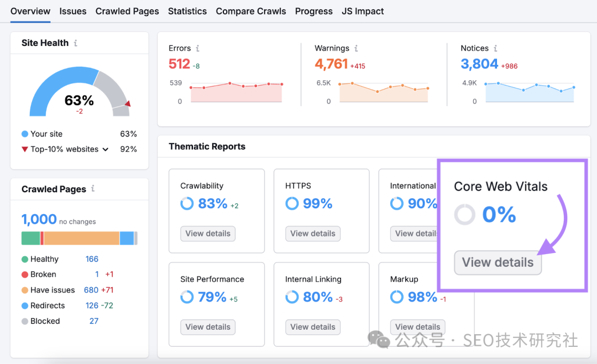The height and width of the screenshot is (364, 597).
Task: Click the HTTPS 99% score
Action: tap(317, 203)
